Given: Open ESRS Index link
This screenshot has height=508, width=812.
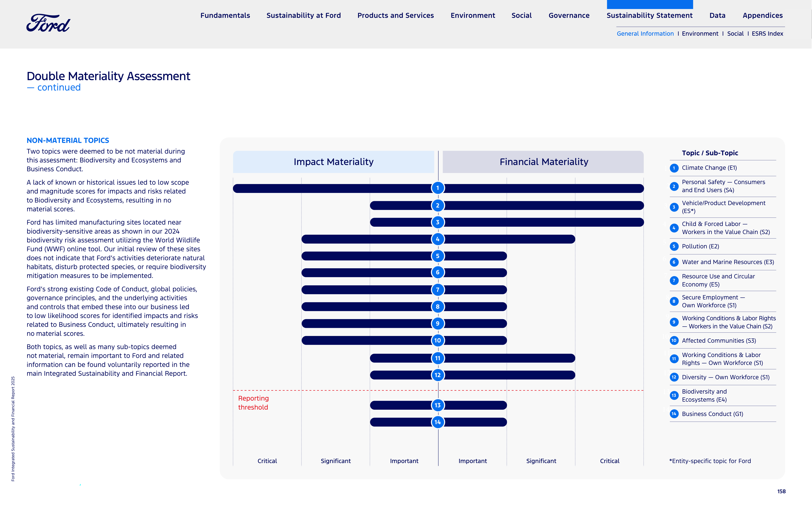Looking at the screenshot, I should 767,34.
